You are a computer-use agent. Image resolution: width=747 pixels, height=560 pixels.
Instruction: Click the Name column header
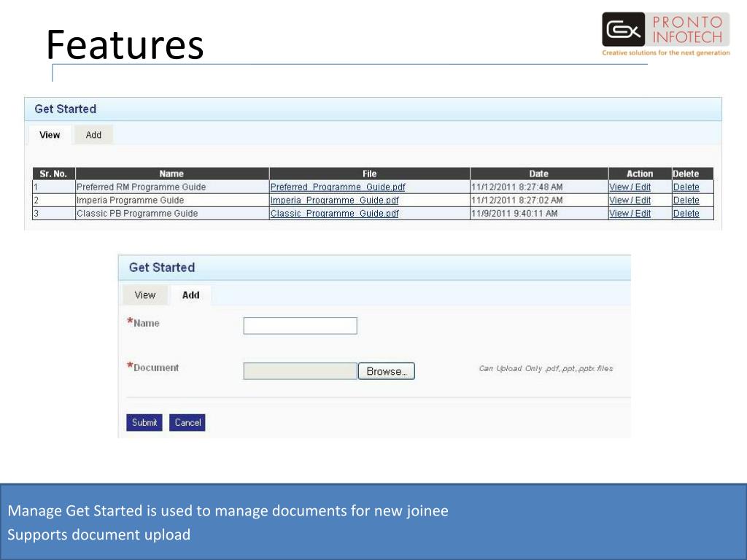(172, 174)
